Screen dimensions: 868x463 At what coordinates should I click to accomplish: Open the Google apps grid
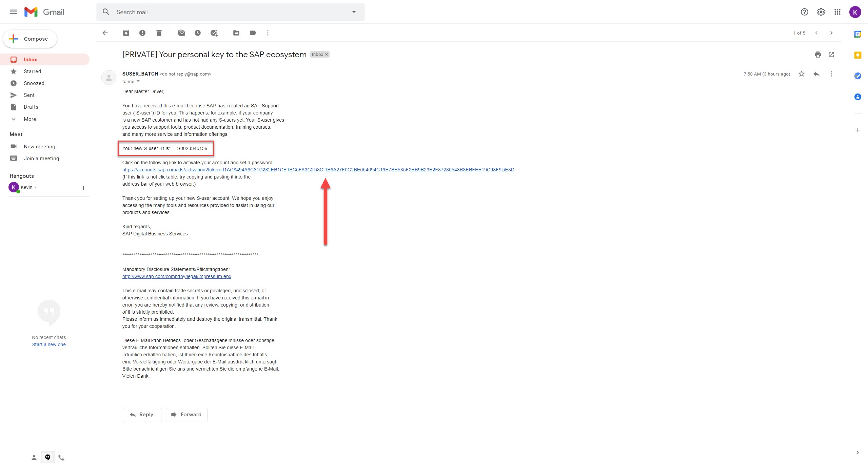pyautogui.click(x=837, y=12)
